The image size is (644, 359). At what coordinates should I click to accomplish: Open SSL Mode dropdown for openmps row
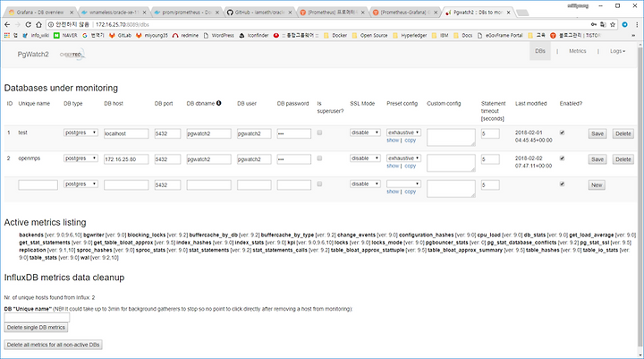point(365,158)
